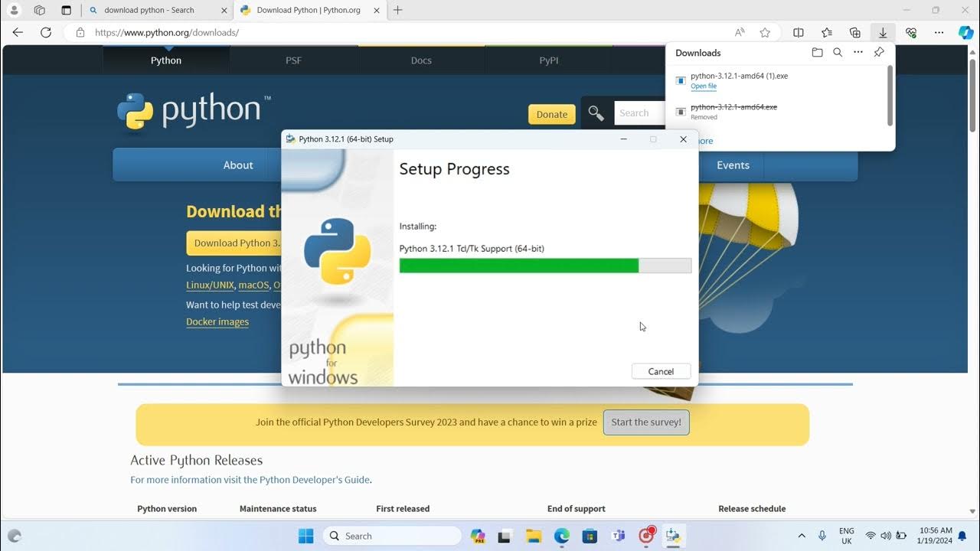Image resolution: width=980 pixels, height=551 pixels.
Task: Click python-3.12.1-amd64 (1).exe file name
Action: (739, 76)
